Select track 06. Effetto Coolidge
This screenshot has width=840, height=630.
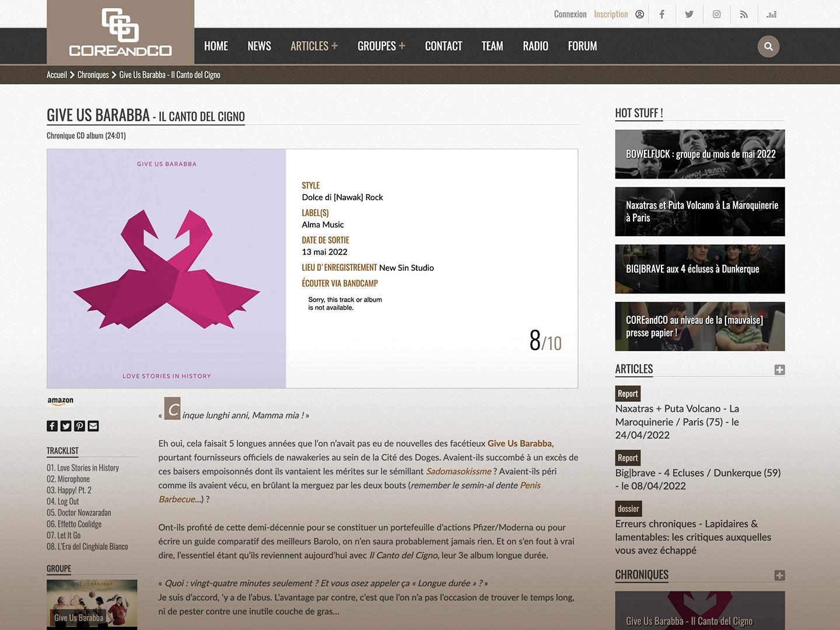[x=74, y=524]
